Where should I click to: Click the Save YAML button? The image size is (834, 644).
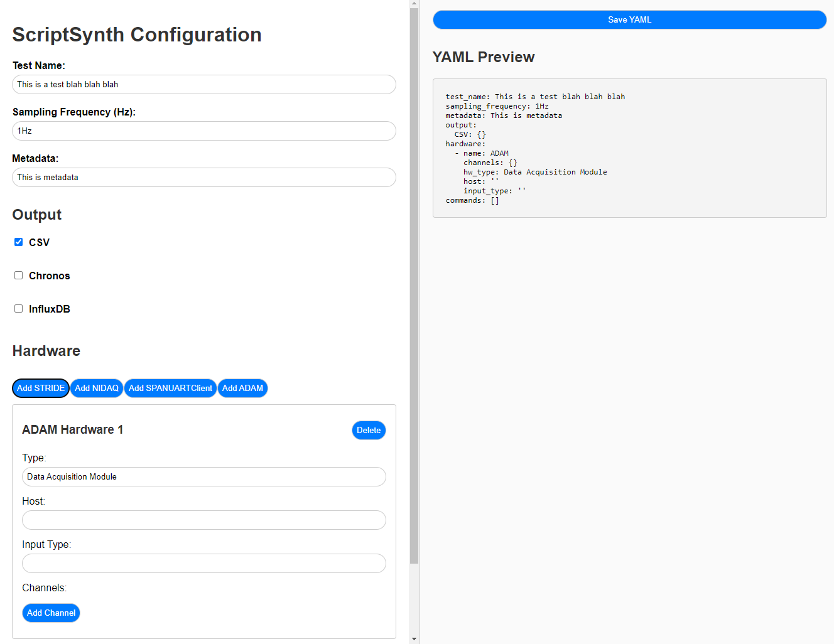[629, 19]
